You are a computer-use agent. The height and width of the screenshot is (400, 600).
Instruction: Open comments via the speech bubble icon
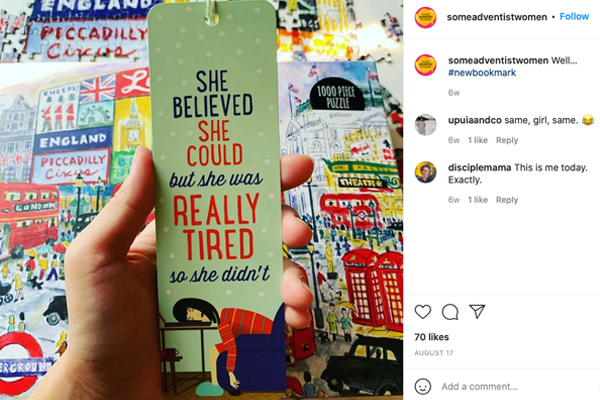coord(450,312)
